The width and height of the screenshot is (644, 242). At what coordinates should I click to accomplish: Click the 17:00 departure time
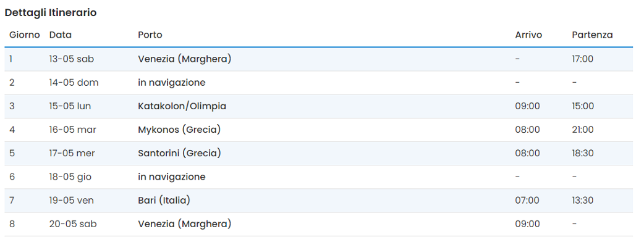click(x=582, y=59)
